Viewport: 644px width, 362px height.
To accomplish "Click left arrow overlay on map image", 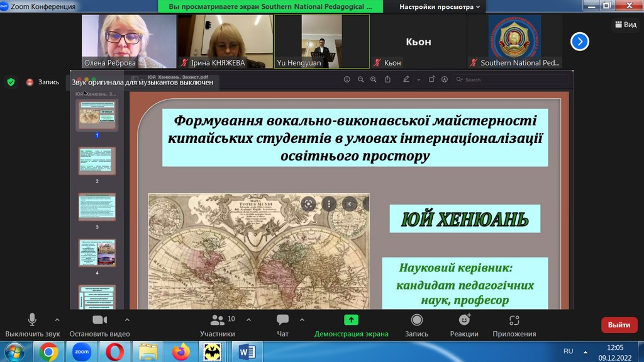I will click(350, 203).
